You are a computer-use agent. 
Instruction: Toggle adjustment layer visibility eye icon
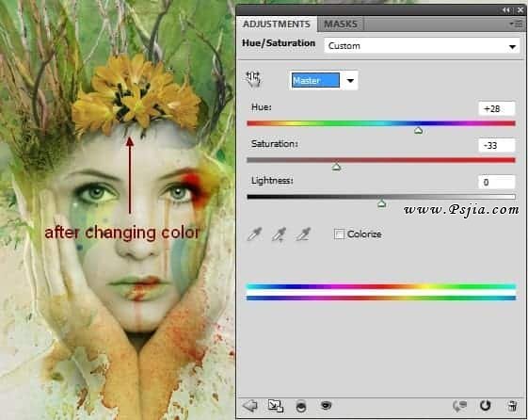pyautogui.click(x=326, y=406)
